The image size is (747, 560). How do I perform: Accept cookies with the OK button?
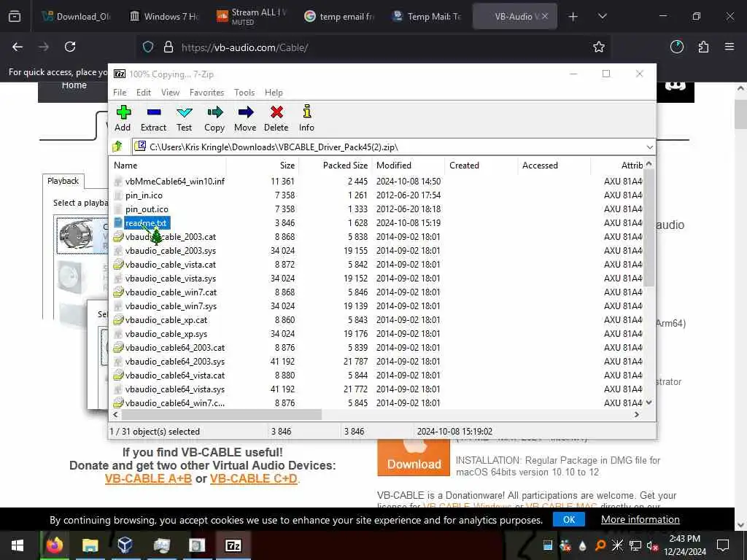569,519
